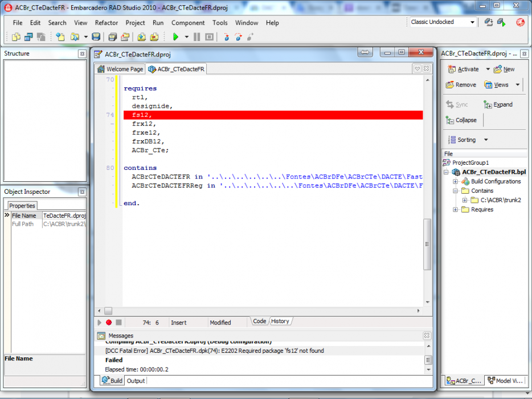Click the Remove button in Project Manager
This screenshot has height=399, width=532.
point(461,85)
